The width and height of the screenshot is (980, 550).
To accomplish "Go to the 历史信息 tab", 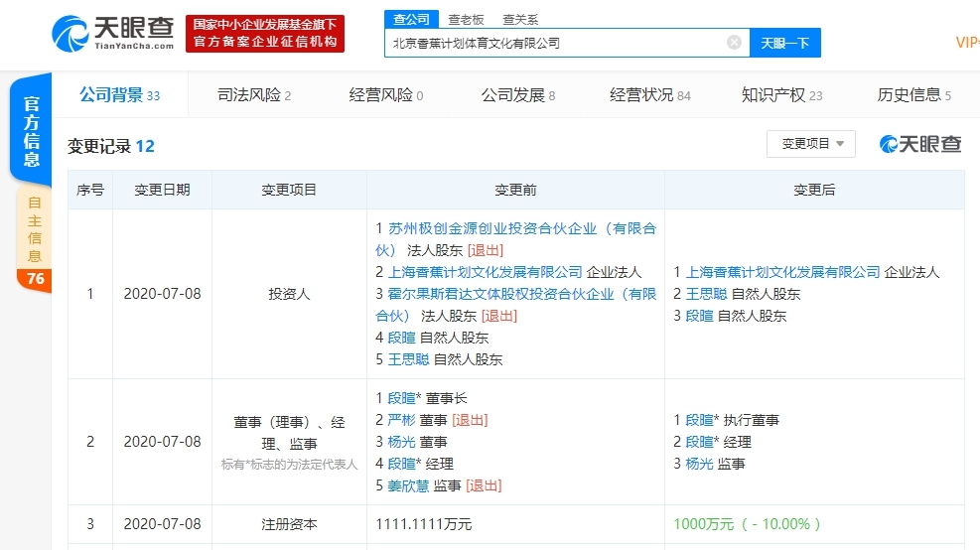I will pos(913,95).
